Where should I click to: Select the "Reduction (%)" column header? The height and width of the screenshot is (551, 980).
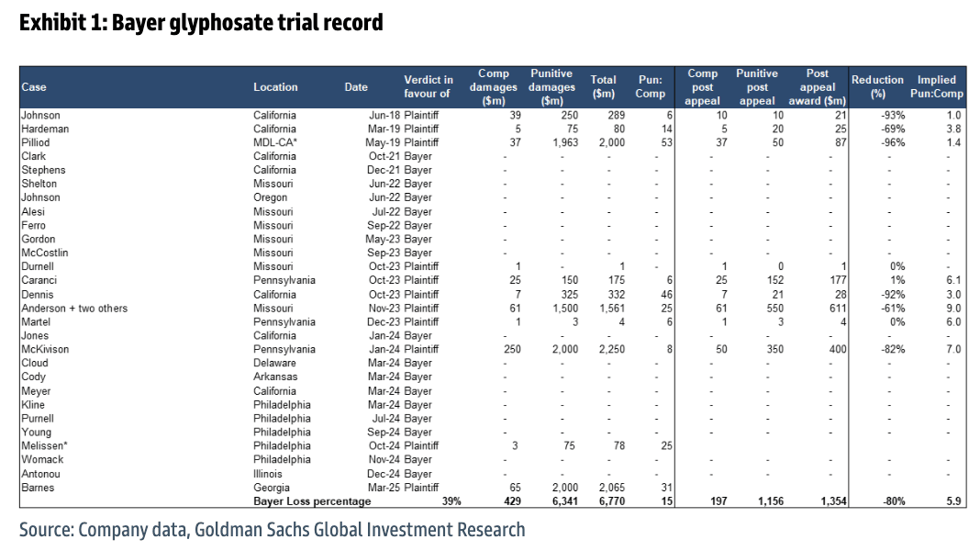click(877, 86)
